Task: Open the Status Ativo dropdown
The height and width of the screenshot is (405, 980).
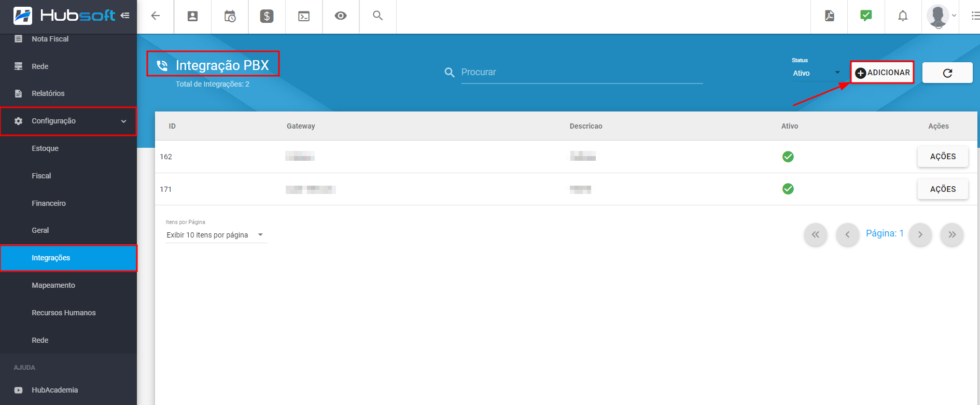Action: (816, 73)
